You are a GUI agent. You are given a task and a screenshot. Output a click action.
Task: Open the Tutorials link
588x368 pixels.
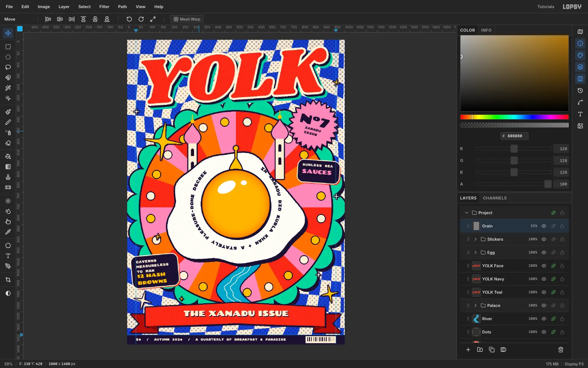click(546, 7)
